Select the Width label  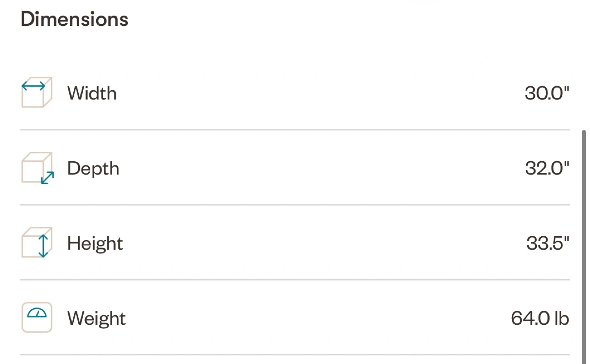pos(92,93)
